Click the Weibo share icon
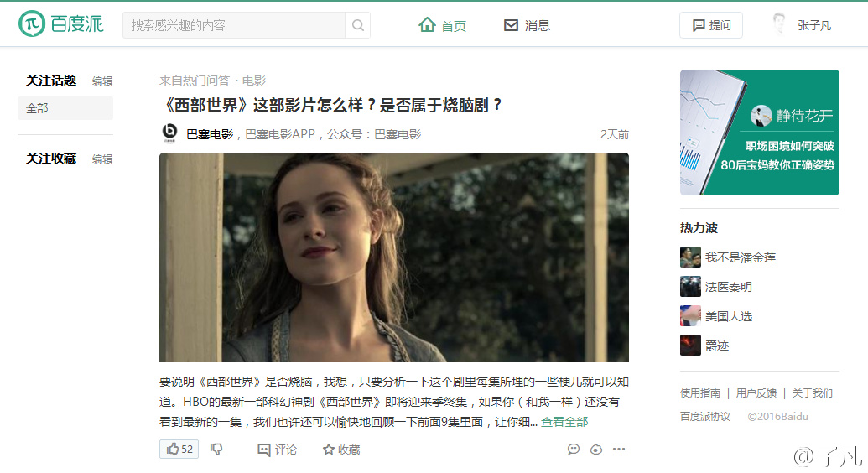Screen dimensions: 868x473 pos(596,450)
